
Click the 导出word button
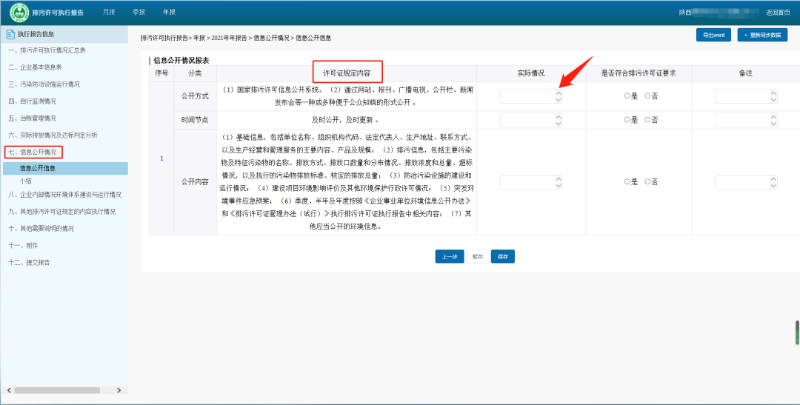[x=711, y=35]
